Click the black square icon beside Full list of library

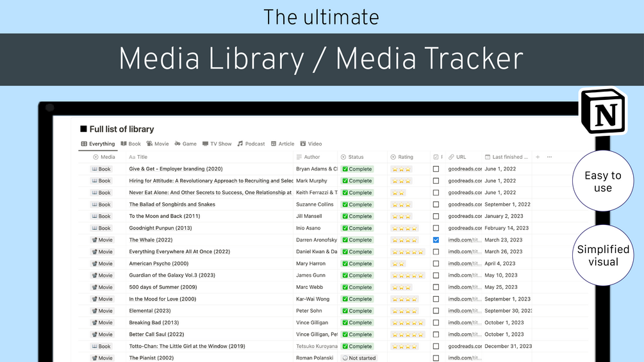[x=83, y=129]
